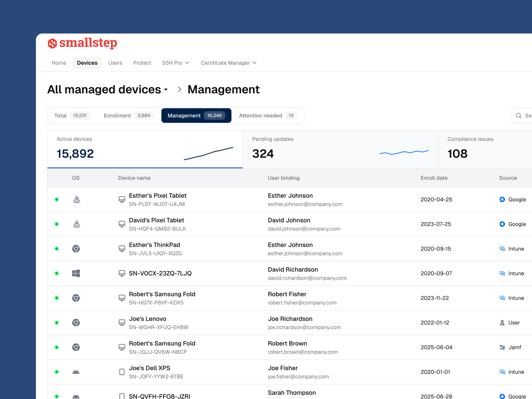Viewport: 532px width, 399px height.
Task: Select the Pending updates summary card
Action: (x=340, y=149)
